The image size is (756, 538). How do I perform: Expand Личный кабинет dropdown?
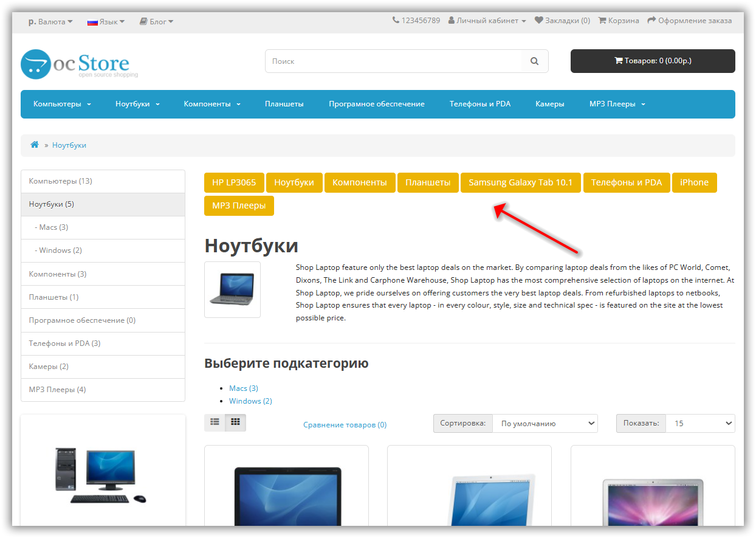click(x=487, y=21)
